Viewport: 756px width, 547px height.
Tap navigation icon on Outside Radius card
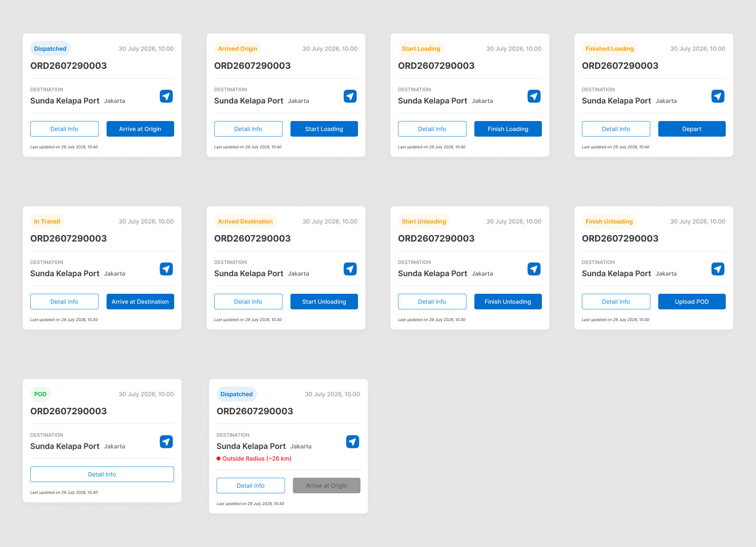point(353,442)
